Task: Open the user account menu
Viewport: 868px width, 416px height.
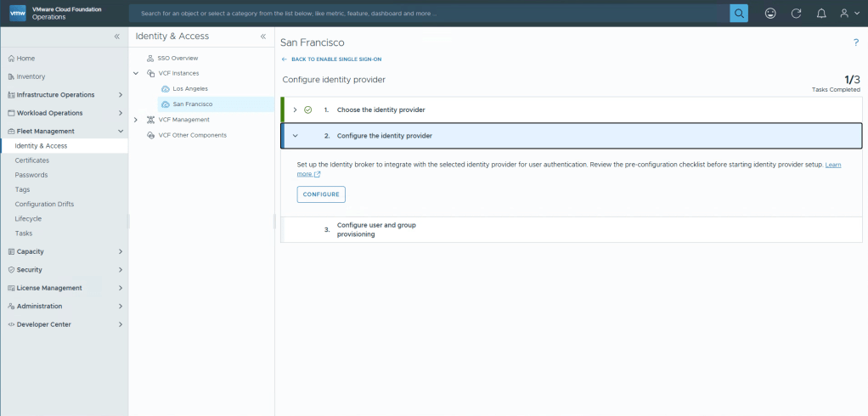Action: [x=848, y=14]
